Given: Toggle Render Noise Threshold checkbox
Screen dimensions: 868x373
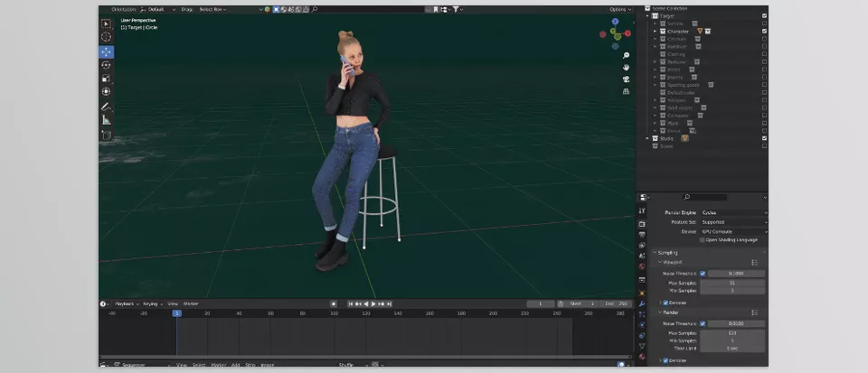Looking at the screenshot, I should [x=703, y=324].
